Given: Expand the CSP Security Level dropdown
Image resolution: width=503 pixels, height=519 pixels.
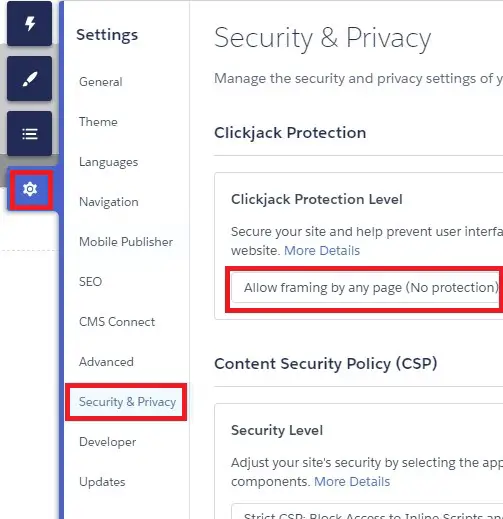Looking at the screenshot, I should coord(367,512).
